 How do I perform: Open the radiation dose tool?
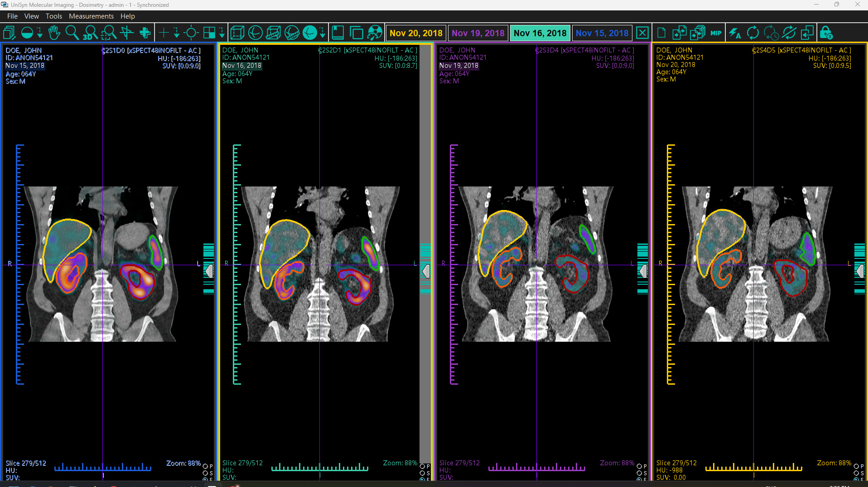[x=374, y=33]
